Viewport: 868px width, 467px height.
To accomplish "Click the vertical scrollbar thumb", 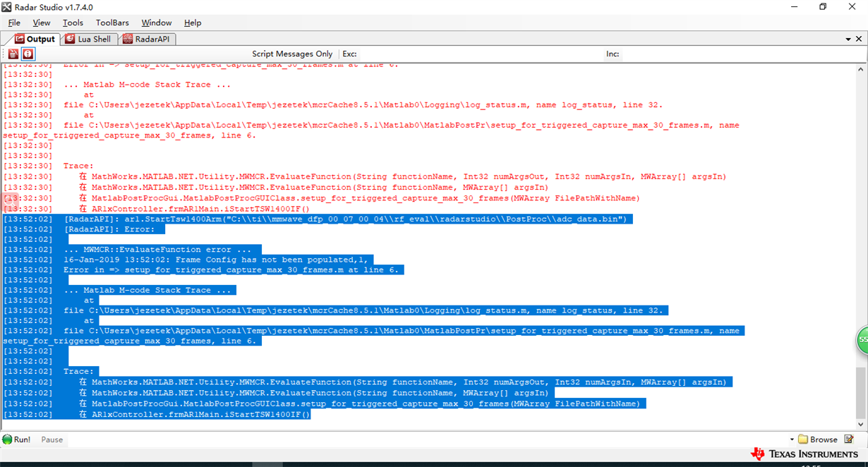I will (x=860, y=392).
